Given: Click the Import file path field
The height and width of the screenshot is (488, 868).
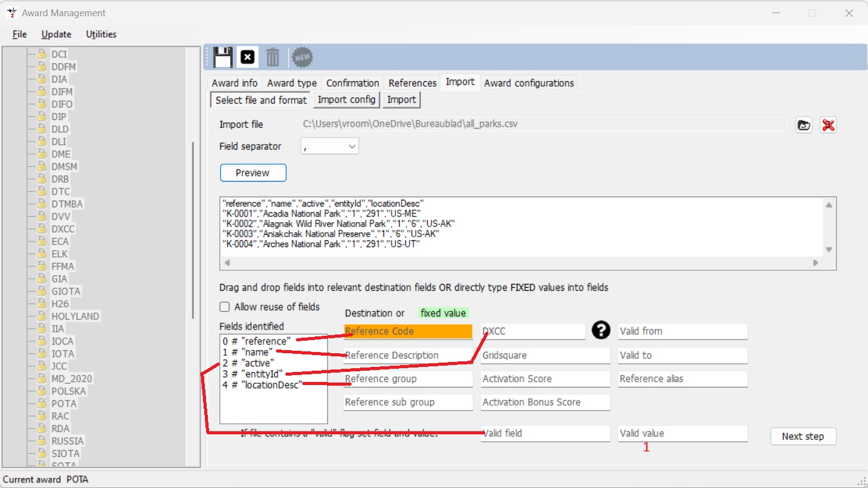Looking at the screenshot, I should click(543, 124).
